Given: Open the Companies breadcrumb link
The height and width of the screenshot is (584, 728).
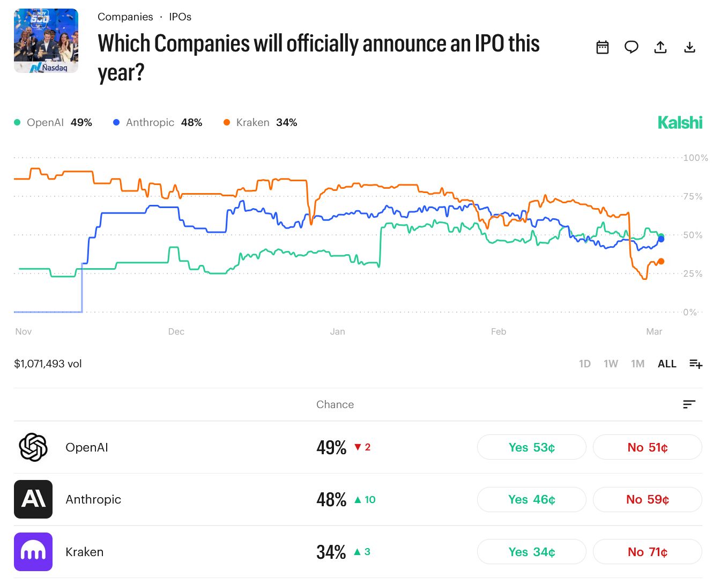Looking at the screenshot, I should [x=125, y=17].
